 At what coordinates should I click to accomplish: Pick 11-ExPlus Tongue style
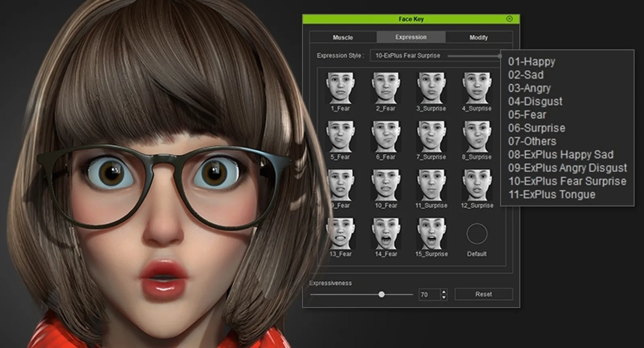click(551, 195)
